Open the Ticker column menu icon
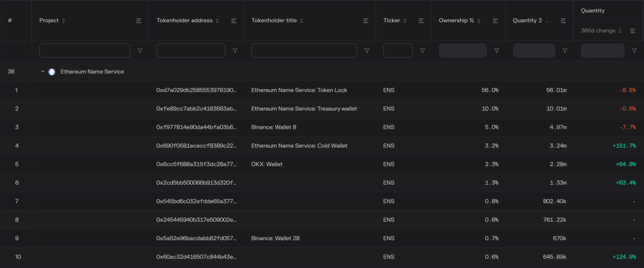 (421, 20)
